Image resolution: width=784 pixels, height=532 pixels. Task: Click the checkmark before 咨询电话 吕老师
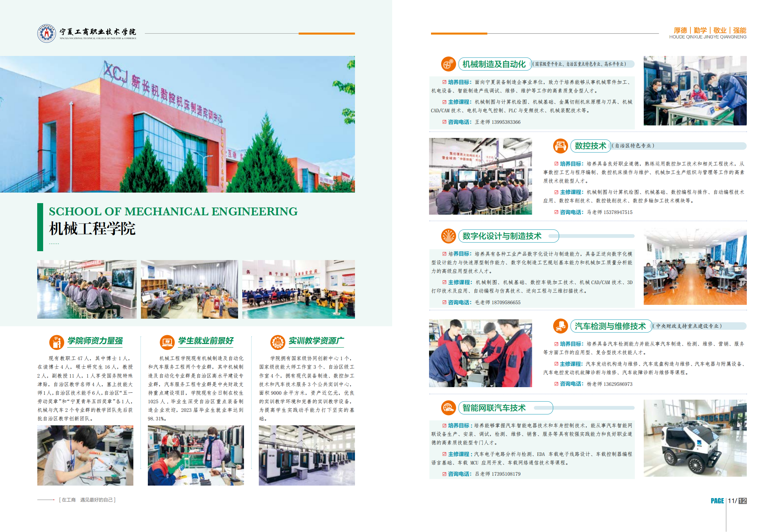coord(444,474)
